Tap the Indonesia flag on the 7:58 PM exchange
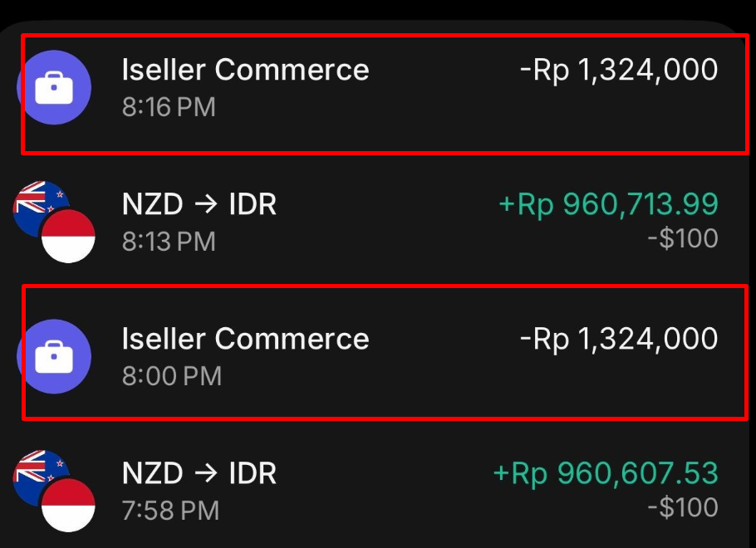Viewport: 756px width, 548px height. click(68, 505)
